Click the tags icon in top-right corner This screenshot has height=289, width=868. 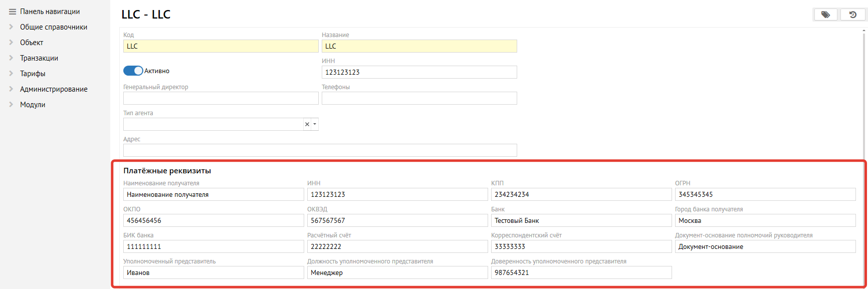(825, 15)
